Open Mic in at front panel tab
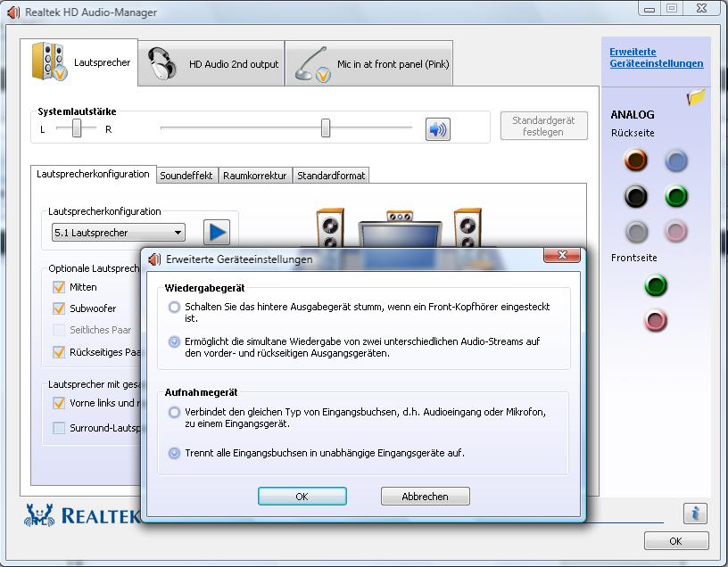The image size is (728, 567). tap(369, 63)
